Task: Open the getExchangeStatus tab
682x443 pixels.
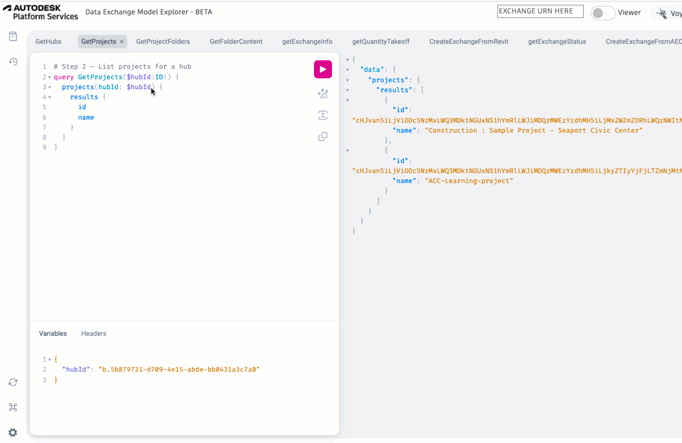Action: point(557,42)
